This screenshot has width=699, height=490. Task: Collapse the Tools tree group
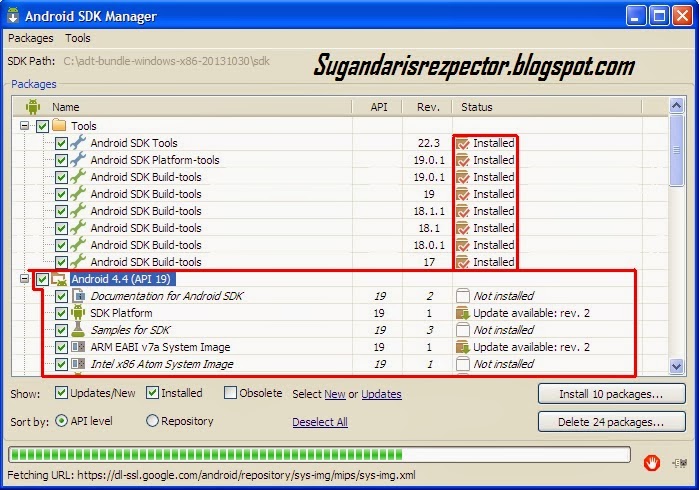tap(25, 126)
